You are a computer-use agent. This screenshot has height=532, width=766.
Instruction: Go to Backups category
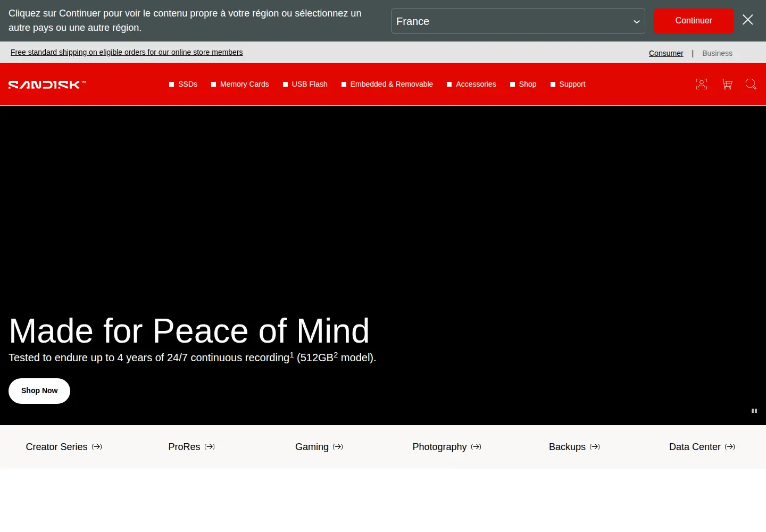pyautogui.click(x=574, y=447)
